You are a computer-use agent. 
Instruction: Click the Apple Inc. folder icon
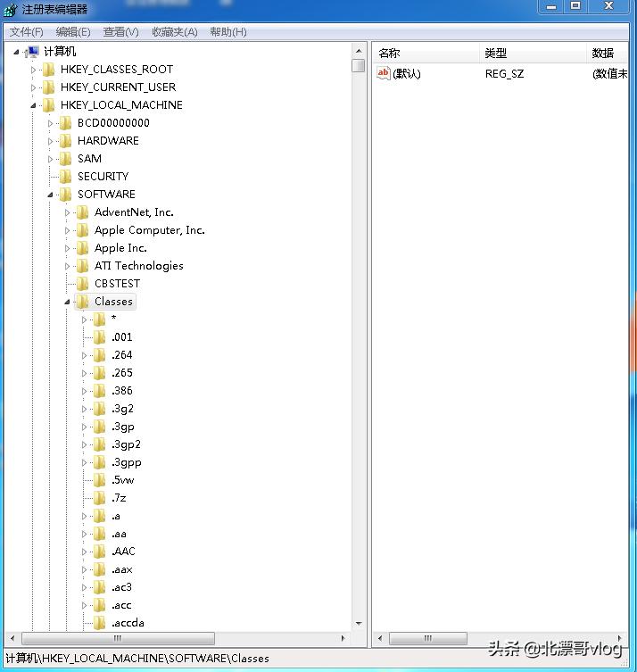[x=83, y=248]
